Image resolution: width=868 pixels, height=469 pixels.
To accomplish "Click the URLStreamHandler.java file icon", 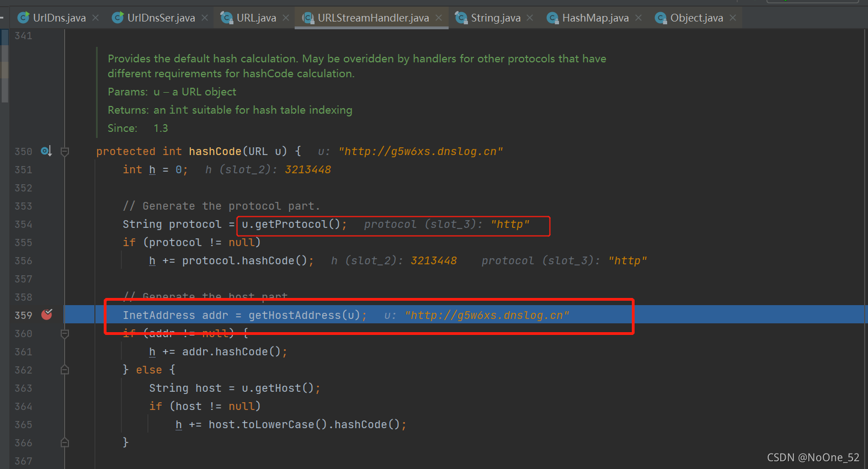I will click(308, 18).
